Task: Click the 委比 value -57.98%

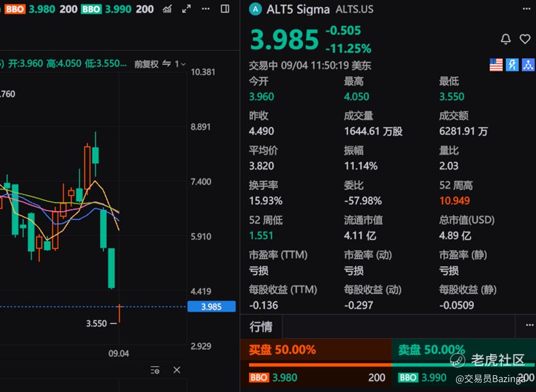Action: (x=362, y=201)
